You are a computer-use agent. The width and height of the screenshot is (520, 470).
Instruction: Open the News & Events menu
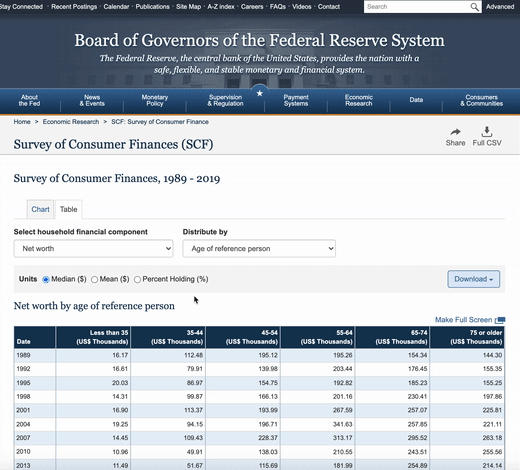[x=92, y=100]
